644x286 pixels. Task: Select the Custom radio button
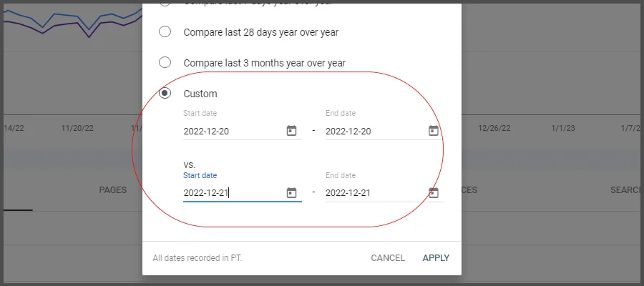pos(165,93)
